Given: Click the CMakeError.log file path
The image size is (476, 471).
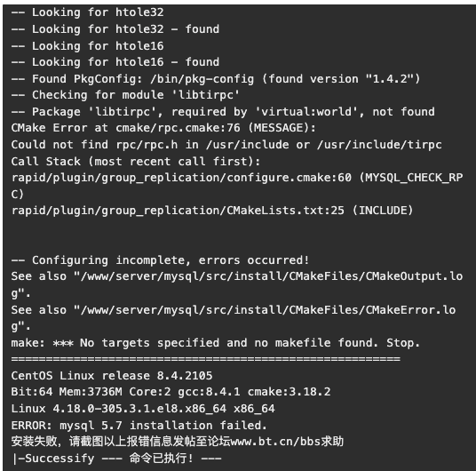Looking at the screenshot, I should click(x=234, y=318).
